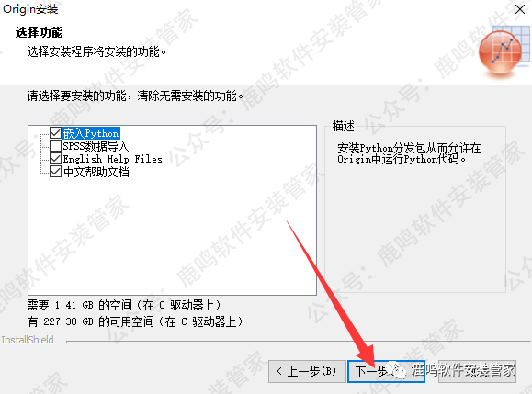Screen dimensions: 532x394
Task: Click the 需要 1.41 GB space text
Action: tap(124, 305)
